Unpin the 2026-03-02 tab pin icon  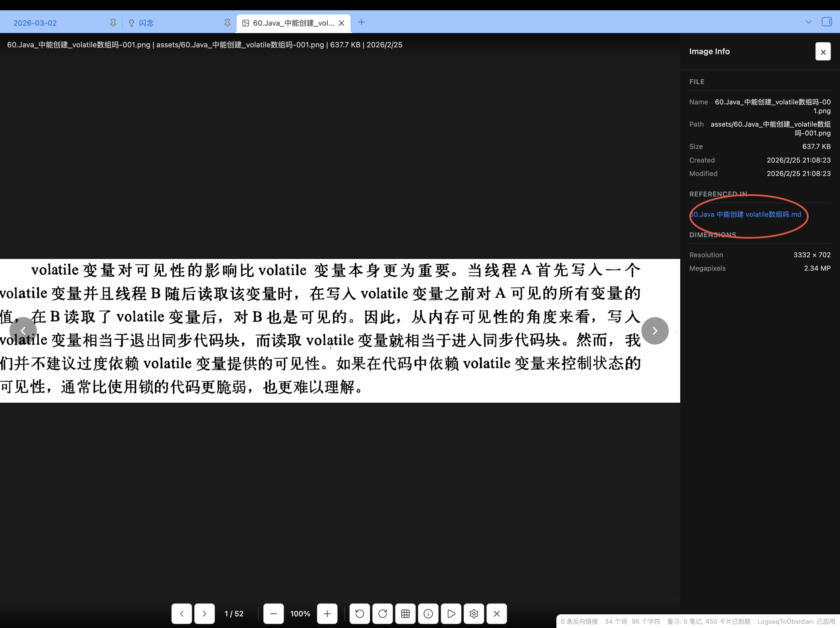click(113, 23)
